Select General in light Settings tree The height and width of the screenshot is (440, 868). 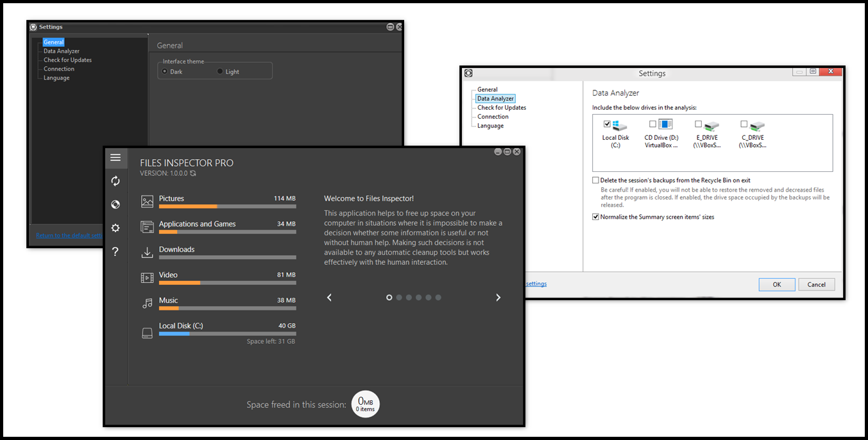(x=488, y=90)
